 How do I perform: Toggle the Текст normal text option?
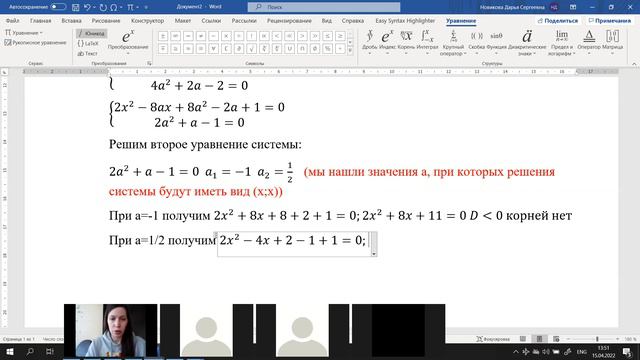point(87,53)
